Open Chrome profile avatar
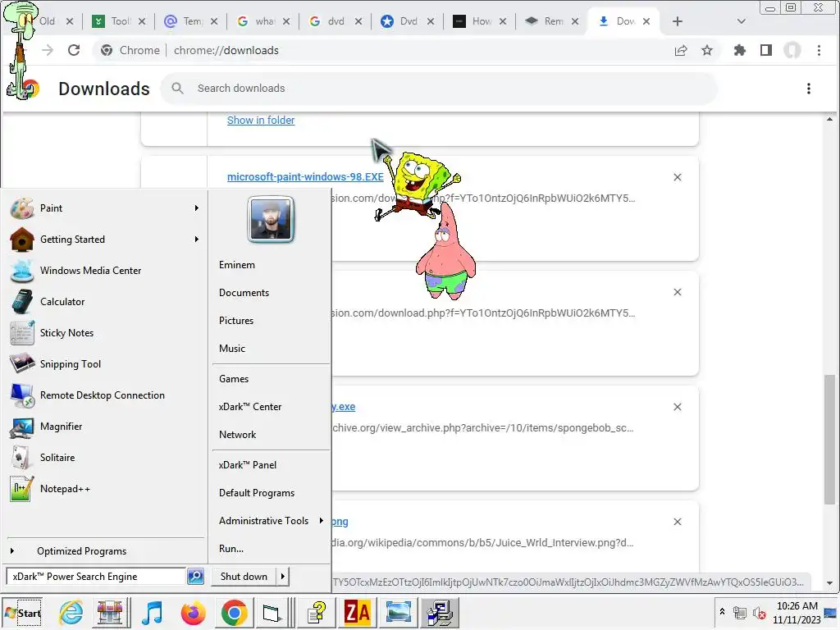The image size is (840, 630). [792, 50]
